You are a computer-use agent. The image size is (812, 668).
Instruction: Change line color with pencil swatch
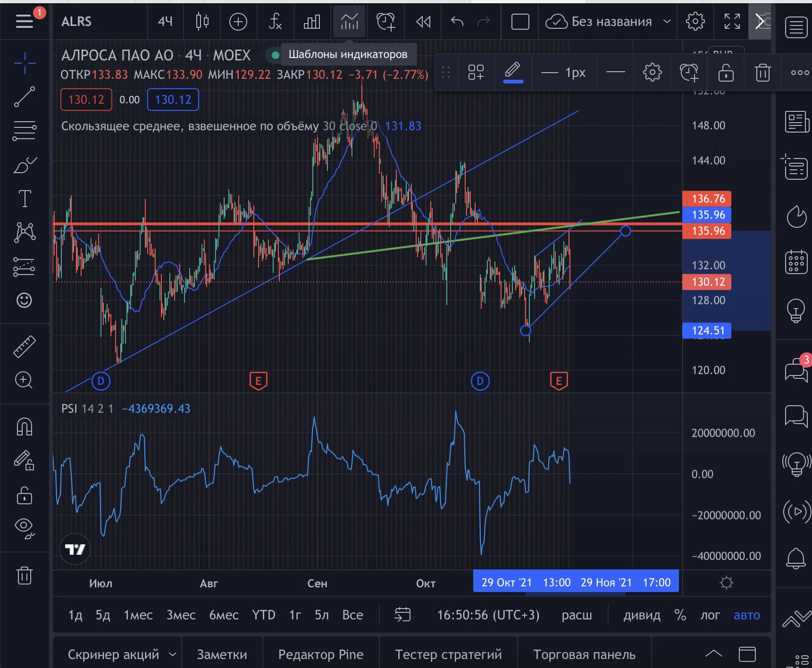click(x=513, y=72)
